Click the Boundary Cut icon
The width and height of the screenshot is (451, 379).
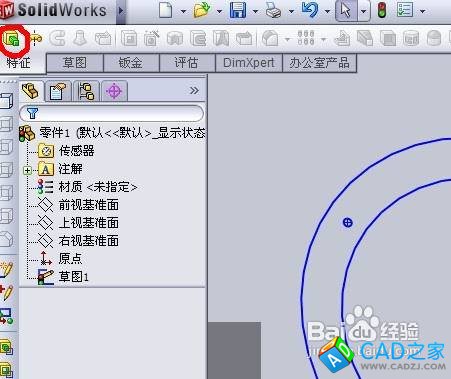[x=244, y=39]
